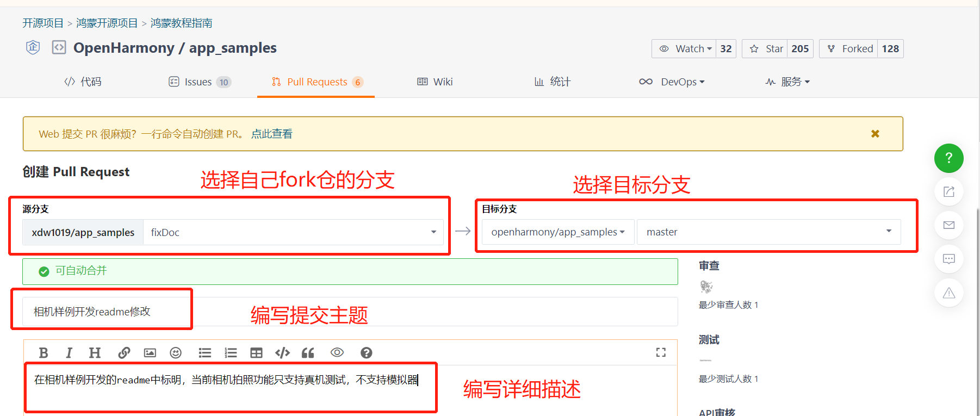
Task: View the 32 watchers count
Action: 726,49
